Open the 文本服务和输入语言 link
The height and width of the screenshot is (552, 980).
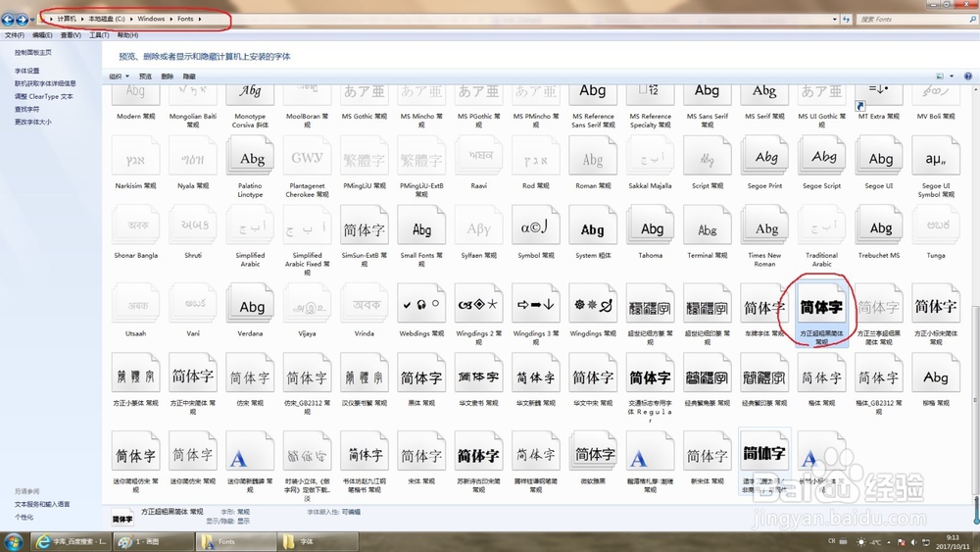pyautogui.click(x=42, y=504)
